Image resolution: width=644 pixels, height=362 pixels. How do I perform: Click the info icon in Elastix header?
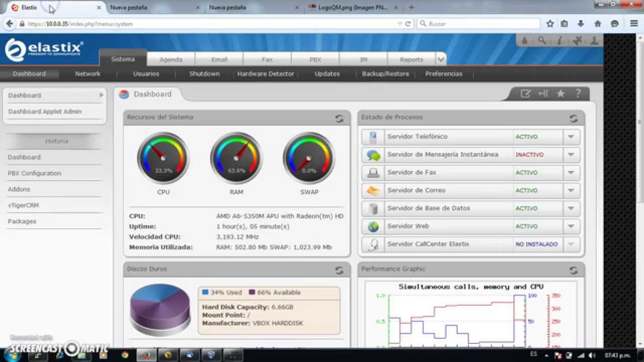click(x=559, y=41)
